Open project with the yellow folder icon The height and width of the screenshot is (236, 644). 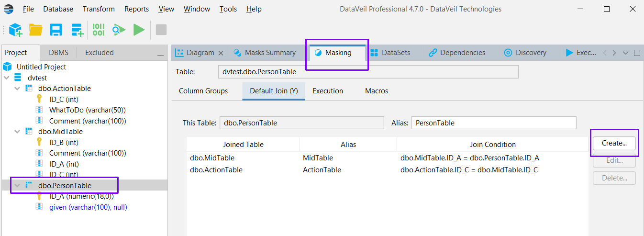(36, 30)
